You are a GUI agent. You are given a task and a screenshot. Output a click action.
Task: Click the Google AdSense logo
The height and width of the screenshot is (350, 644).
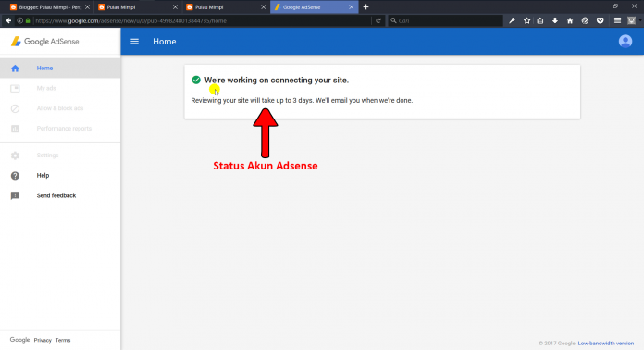pos(44,42)
